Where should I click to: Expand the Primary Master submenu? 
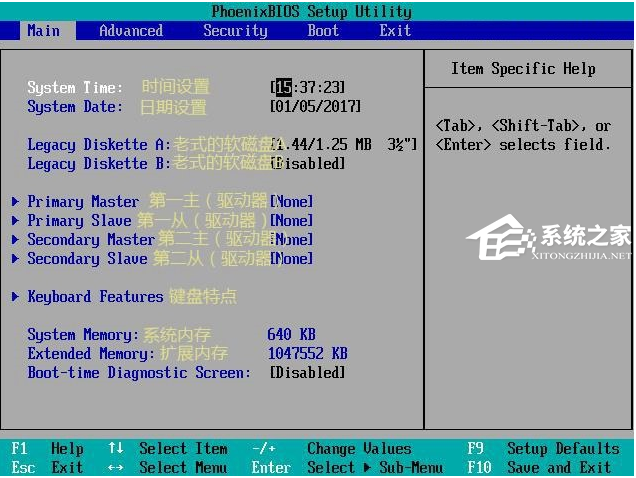click(83, 201)
